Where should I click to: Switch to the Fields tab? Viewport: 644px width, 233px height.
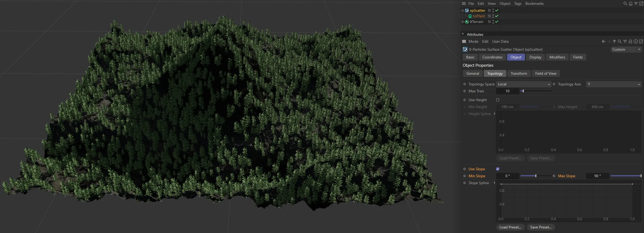point(578,57)
